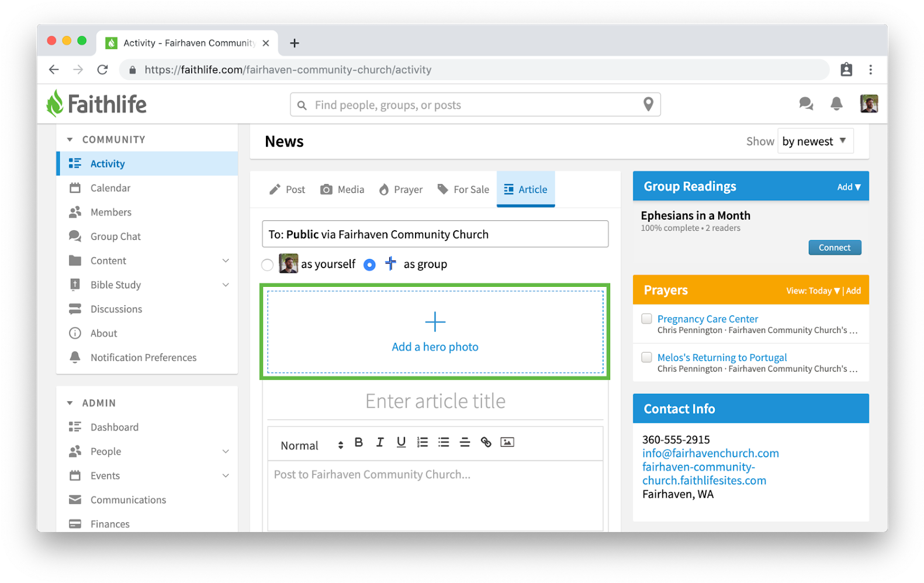Open the messages chat bubble icon

[x=806, y=104]
